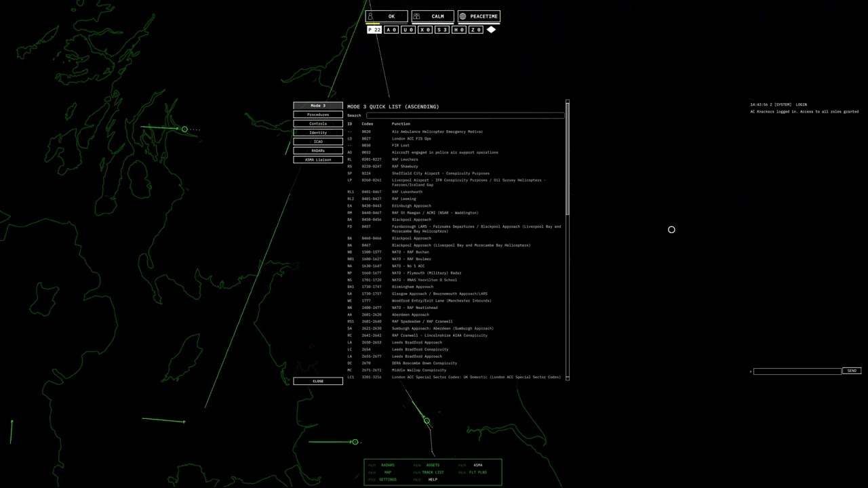This screenshot has height=488, width=868.
Task: Open MAP from the bottom function menu
Action: tap(388, 472)
